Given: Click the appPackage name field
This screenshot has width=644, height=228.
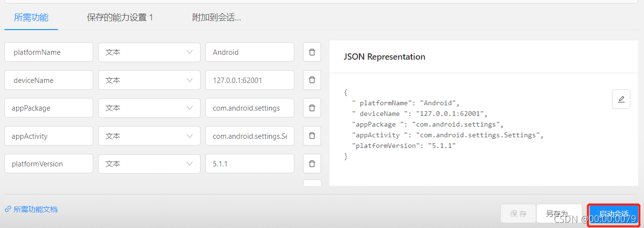Looking at the screenshot, I should click(49, 108).
